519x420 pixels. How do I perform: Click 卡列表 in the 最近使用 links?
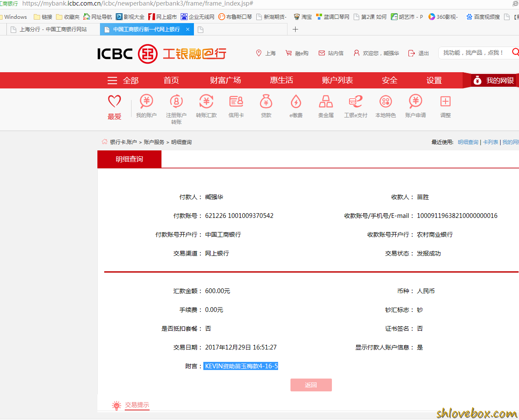click(x=490, y=142)
